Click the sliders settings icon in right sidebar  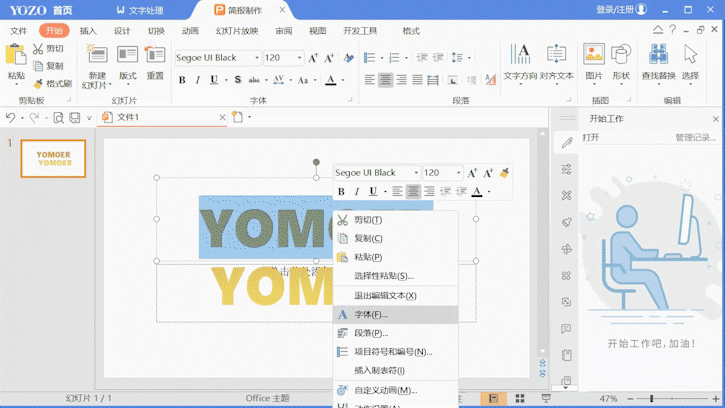tap(566, 169)
